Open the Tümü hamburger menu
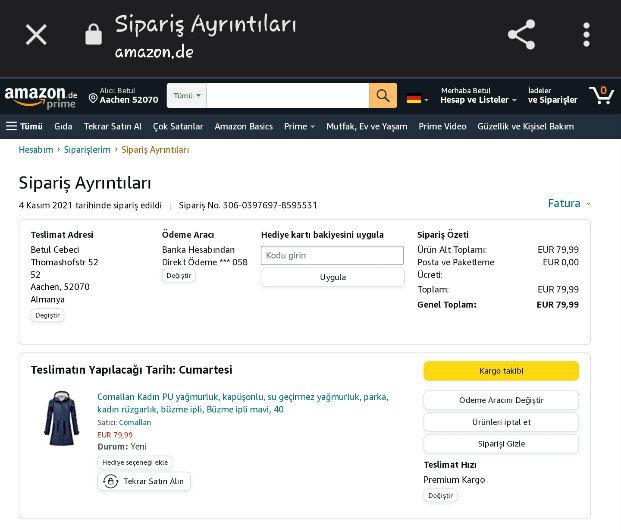621x530 pixels. click(25, 126)
